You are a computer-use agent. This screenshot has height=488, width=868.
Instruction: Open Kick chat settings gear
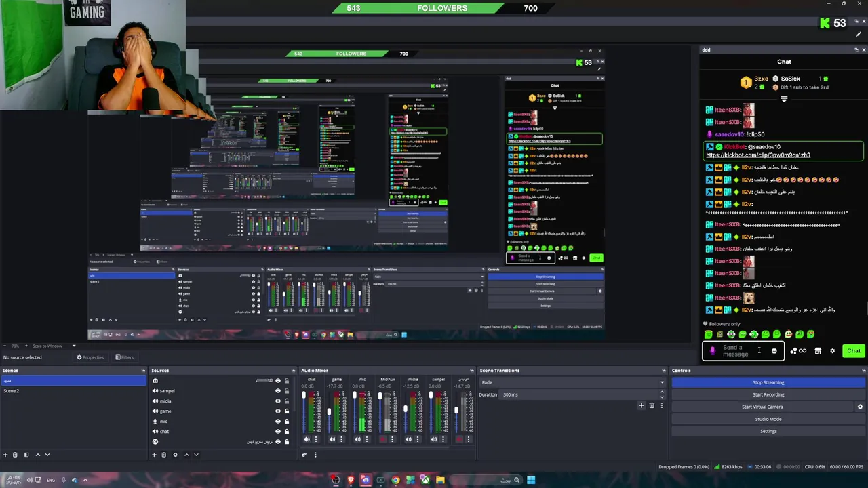click(832, 351)
